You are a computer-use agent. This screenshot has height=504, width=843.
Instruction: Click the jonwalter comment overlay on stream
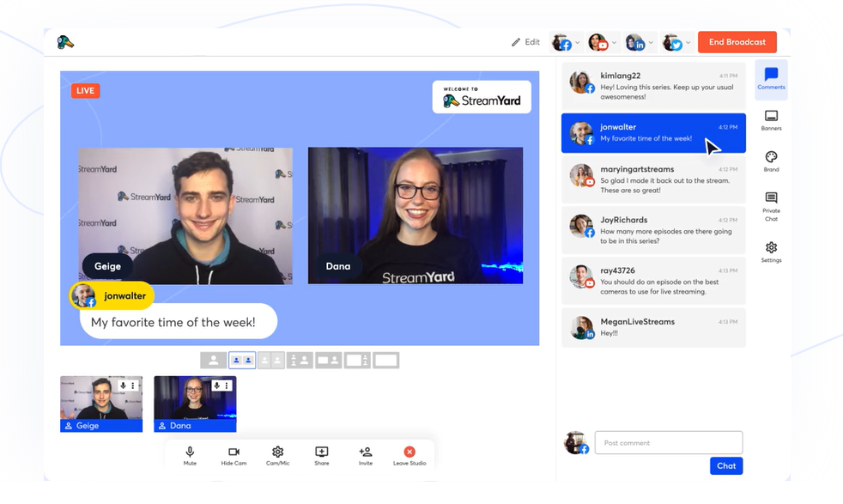[x=173, y=311]
